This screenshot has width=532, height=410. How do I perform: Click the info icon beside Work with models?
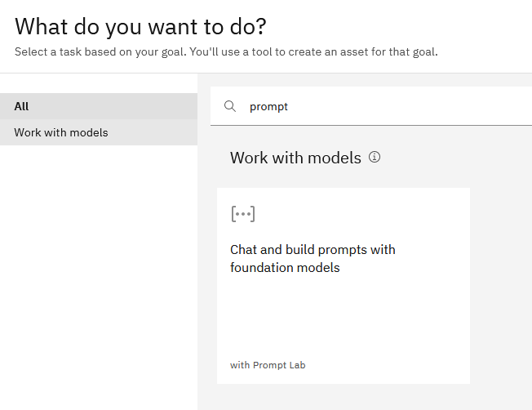click(x=375, y=157)
